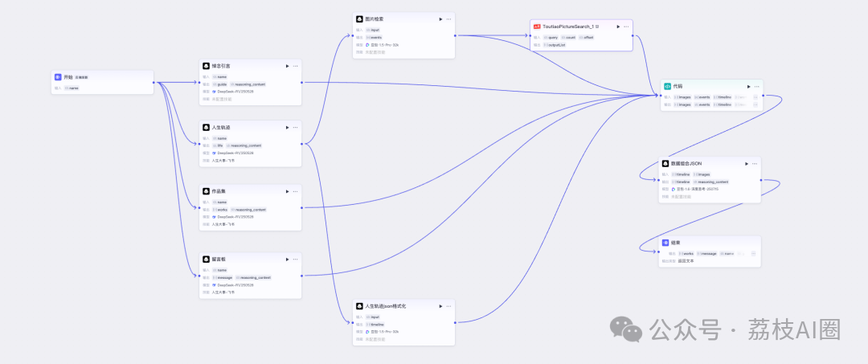Open more options menu of 悼念引言 node

click(x=295, y=66)
